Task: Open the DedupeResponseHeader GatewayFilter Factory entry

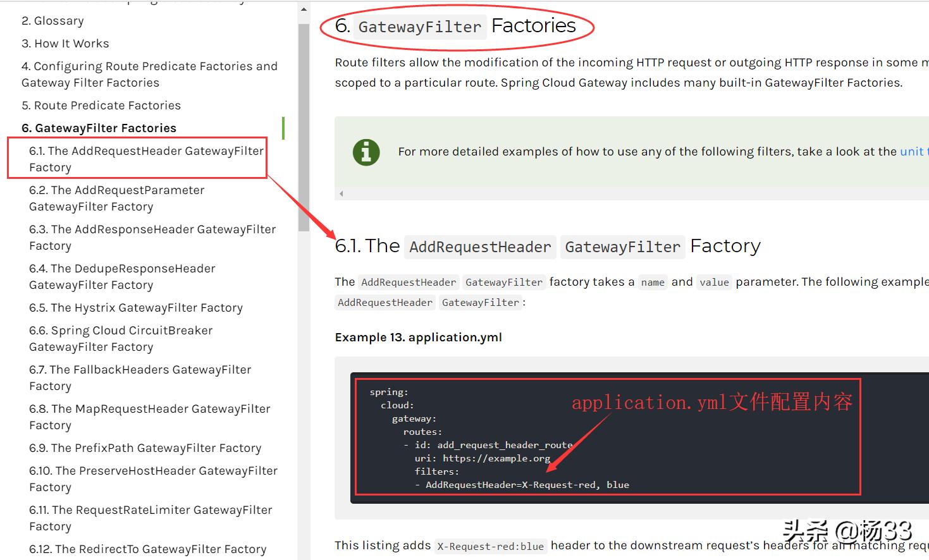Action: click(x=122, y=276)
